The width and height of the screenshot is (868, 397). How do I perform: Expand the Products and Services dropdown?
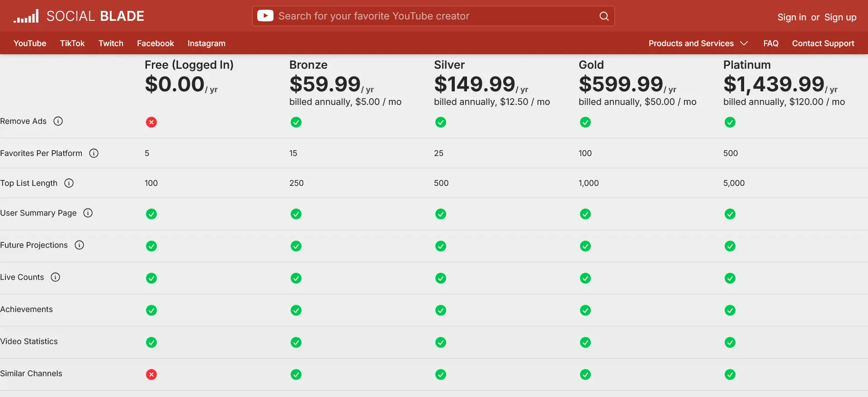coord(698,43)
